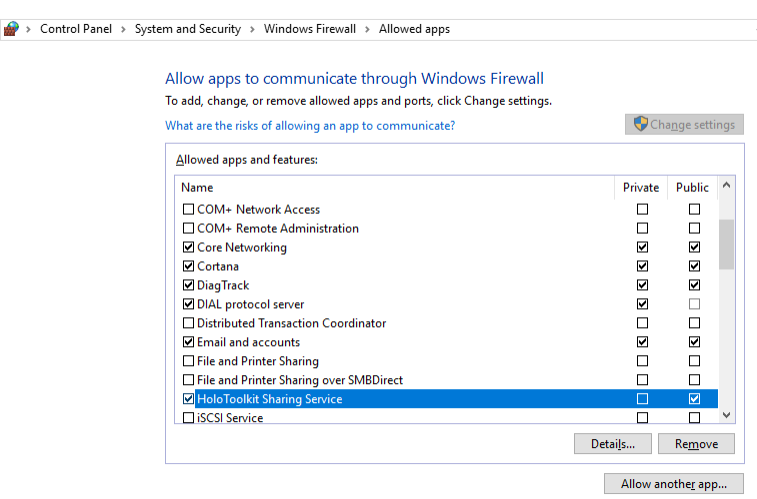Click the shield icon on Change settings
Screen dimensions: 757x499
(640, 124)
